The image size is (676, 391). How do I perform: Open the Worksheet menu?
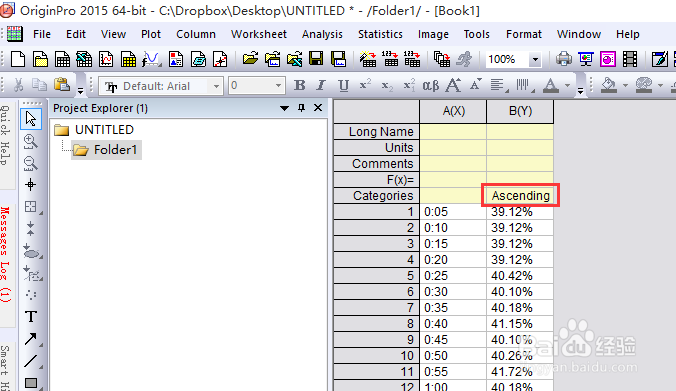[259, 34]
